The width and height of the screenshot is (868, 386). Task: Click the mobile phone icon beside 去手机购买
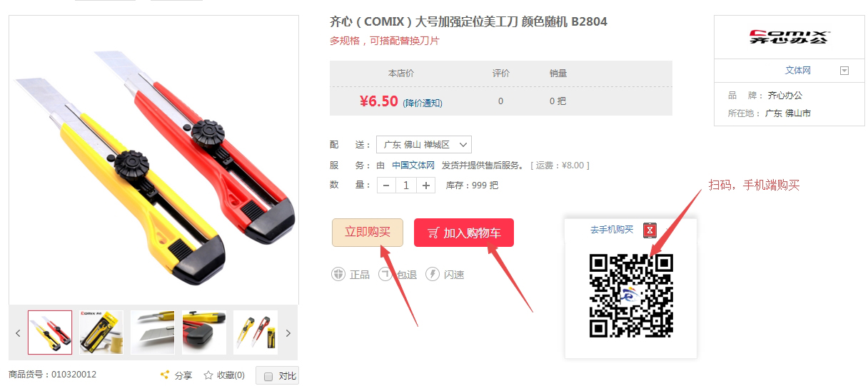pyautogui.click(x=650, y=230)
